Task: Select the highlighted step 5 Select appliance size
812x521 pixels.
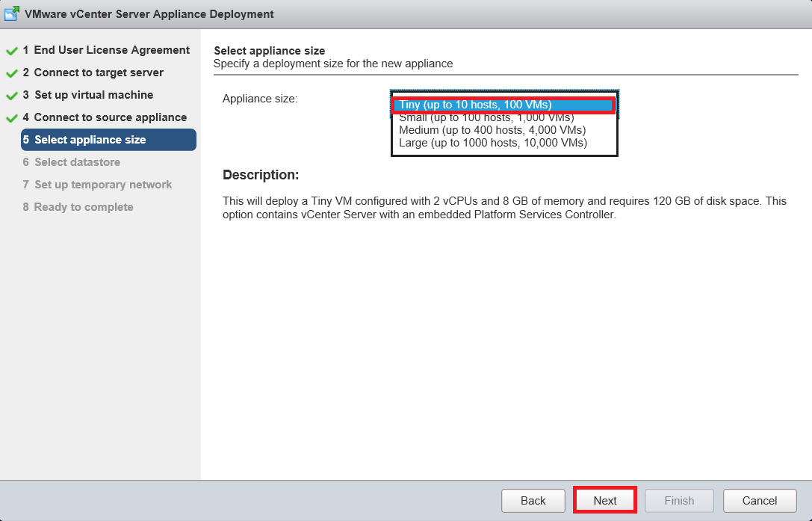Action: tap(90, 140)
